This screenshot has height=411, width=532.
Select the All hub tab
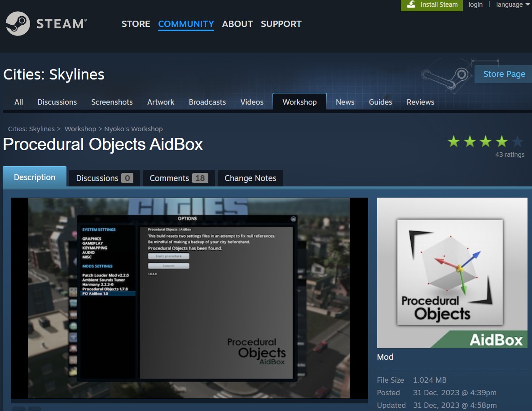point(19,102)
